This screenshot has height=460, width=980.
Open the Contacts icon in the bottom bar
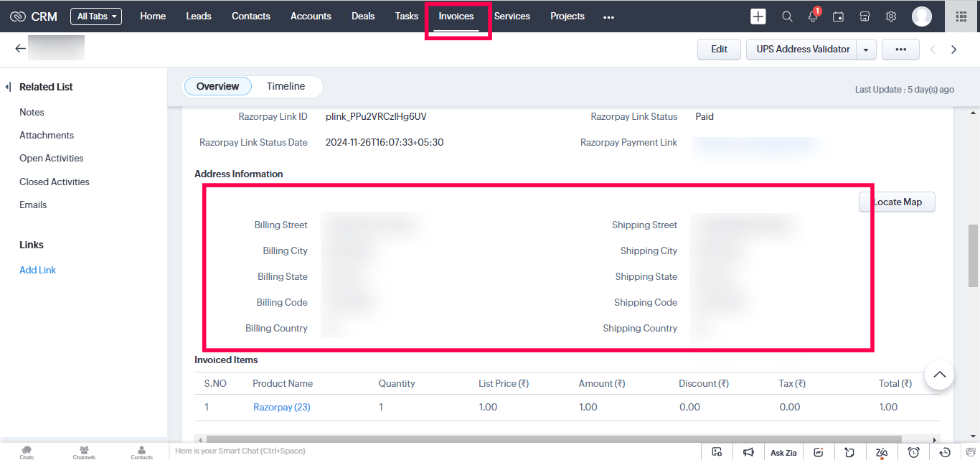pos(141,451)
